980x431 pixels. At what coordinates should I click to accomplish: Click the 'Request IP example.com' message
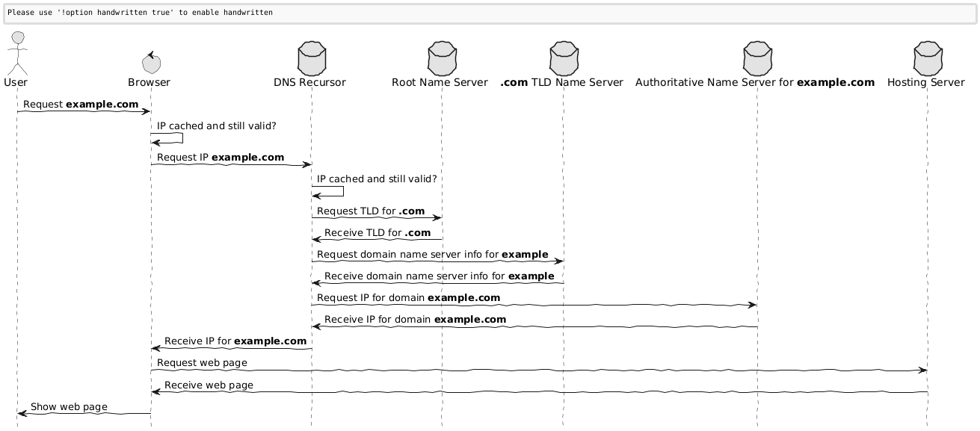pyautogui.click(x=221, y=158)
